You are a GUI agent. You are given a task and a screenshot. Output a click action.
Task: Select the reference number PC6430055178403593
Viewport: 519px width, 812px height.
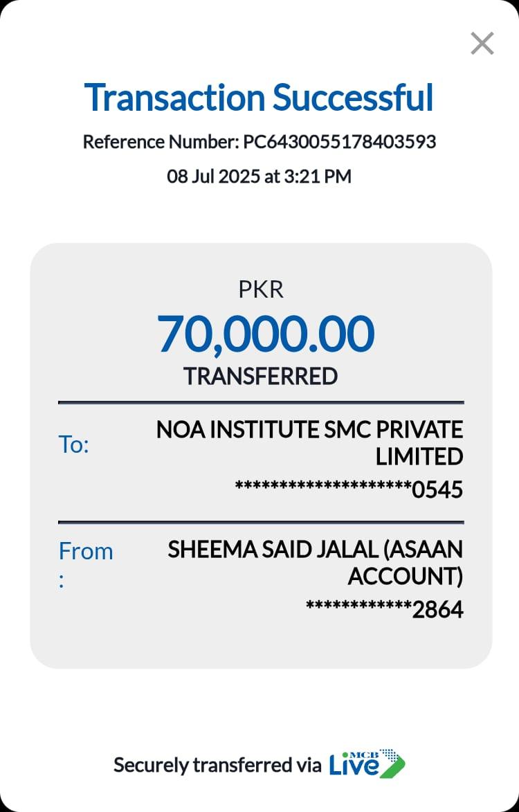tap(339, 142)
